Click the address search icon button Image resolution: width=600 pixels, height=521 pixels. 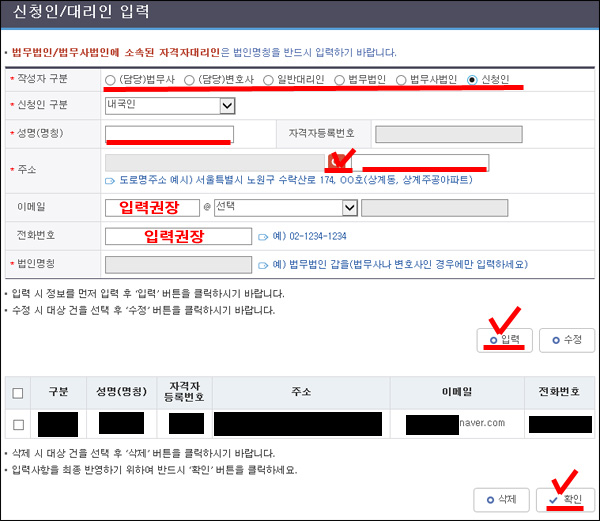coord(336,163)
